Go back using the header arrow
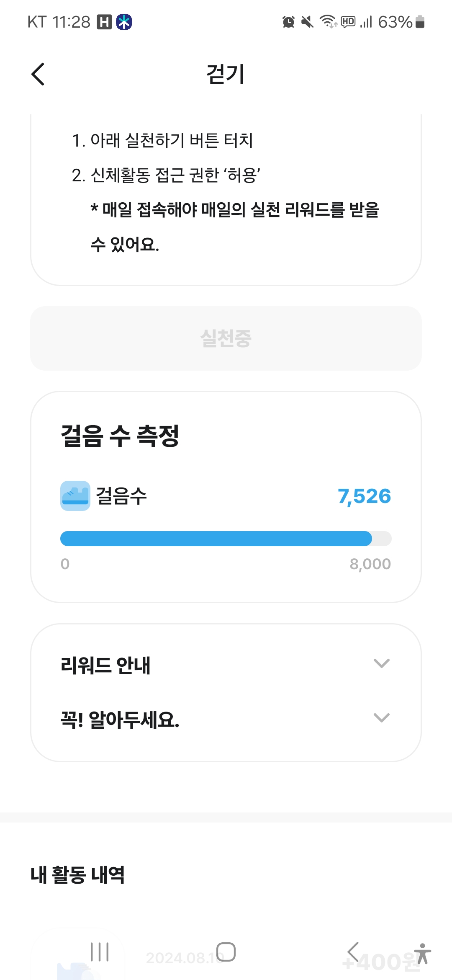 coord(38,75)
